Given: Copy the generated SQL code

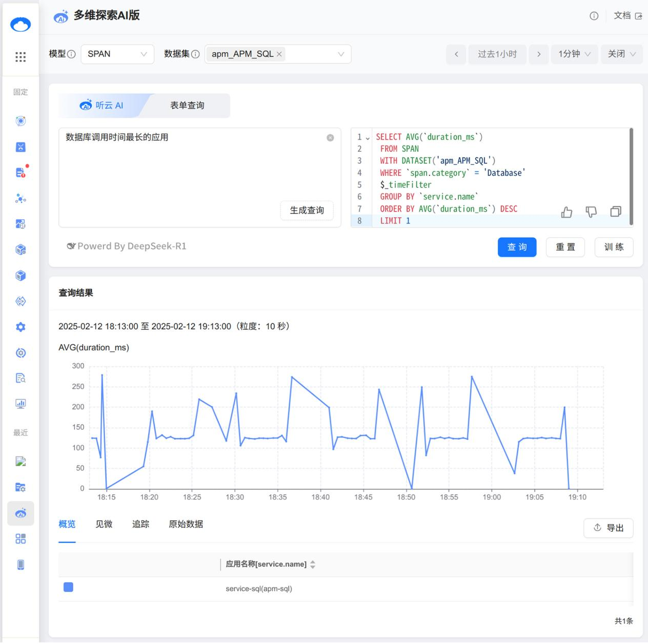Looking at the screenshot, I should tap(616, 212).
